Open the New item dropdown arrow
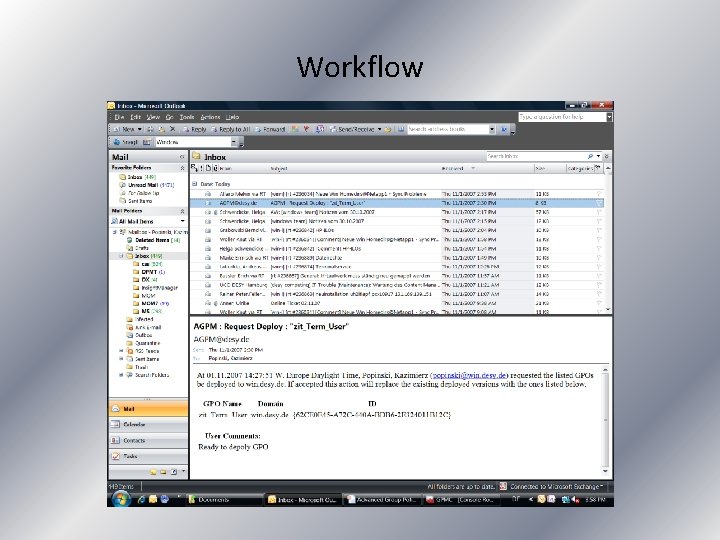720x540 pixels. pyautogui.click(x=140, y=129)
